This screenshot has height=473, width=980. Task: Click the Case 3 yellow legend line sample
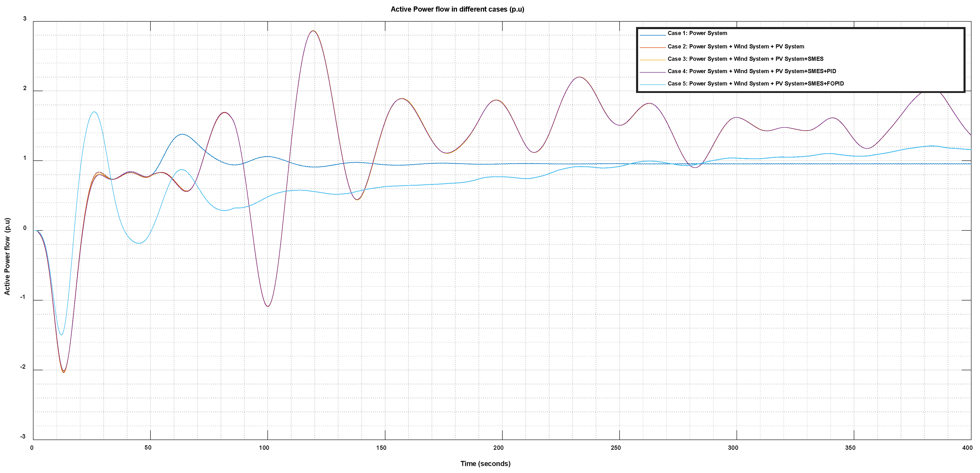(x=653, y=60)
